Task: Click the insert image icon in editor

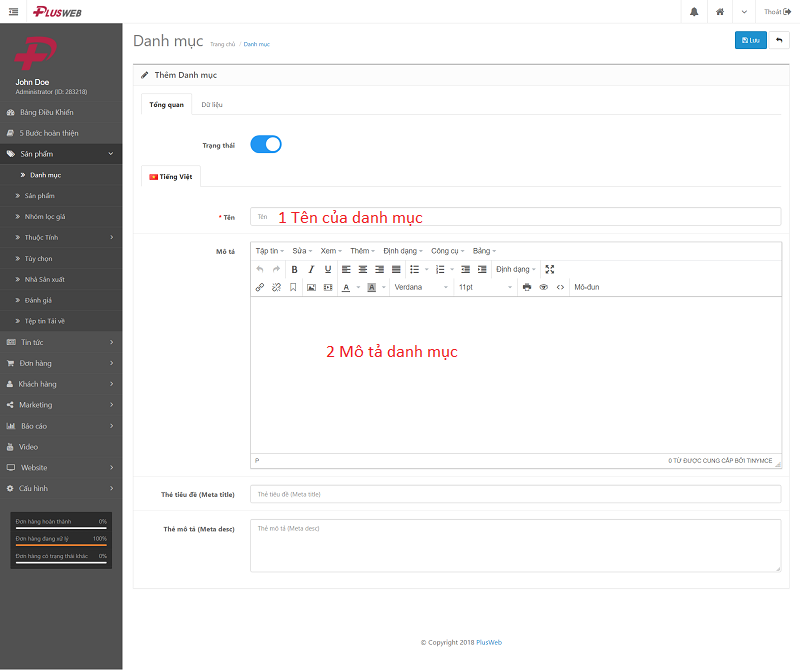Action: pyautogui.click(x=311, y=287)
